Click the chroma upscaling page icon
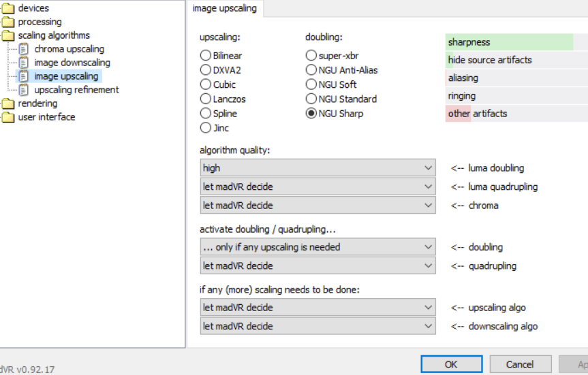Screen dimensions: 588x375 [x=24, y=49]
